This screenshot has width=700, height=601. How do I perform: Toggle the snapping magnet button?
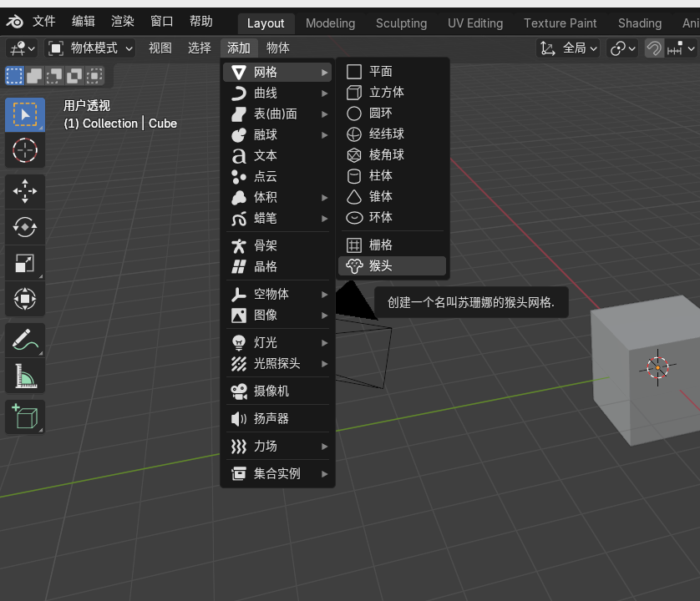pos(654,48)
